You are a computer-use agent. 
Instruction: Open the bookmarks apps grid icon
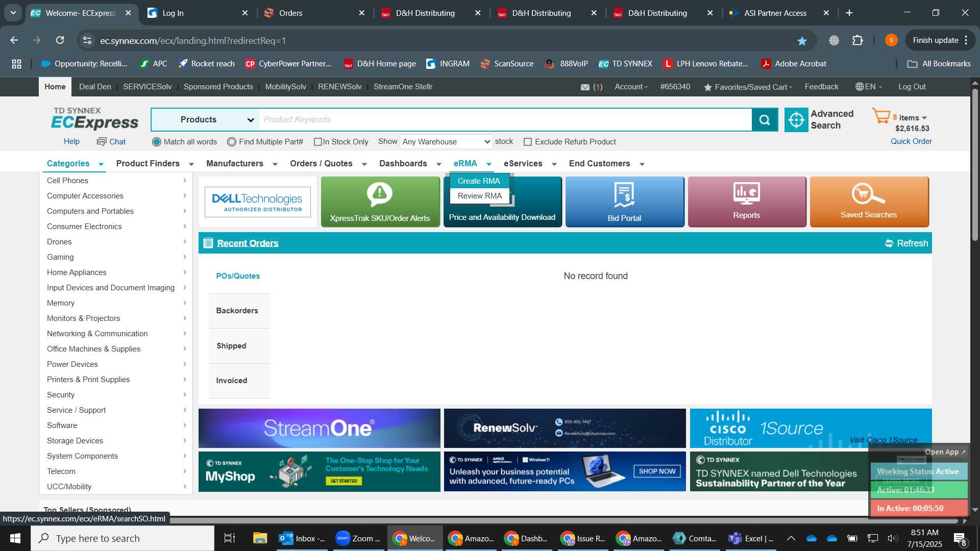coord(16,64)
